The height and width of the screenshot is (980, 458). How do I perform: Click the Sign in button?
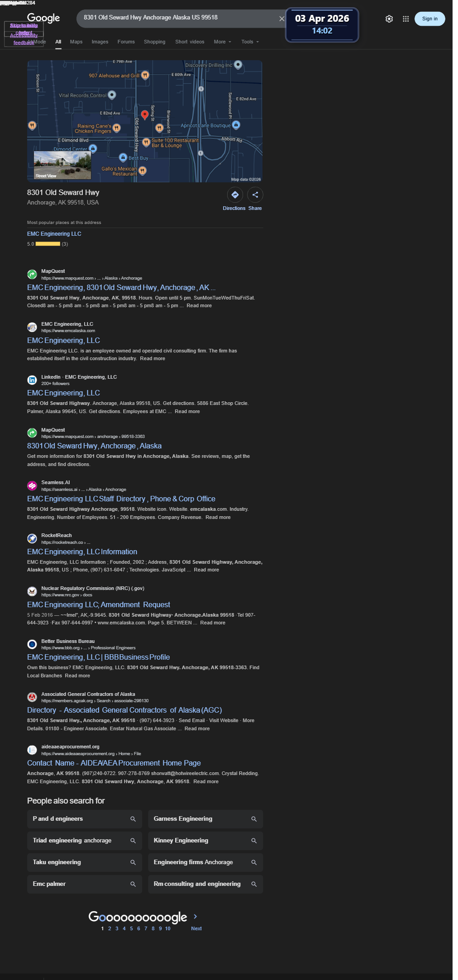429,19
